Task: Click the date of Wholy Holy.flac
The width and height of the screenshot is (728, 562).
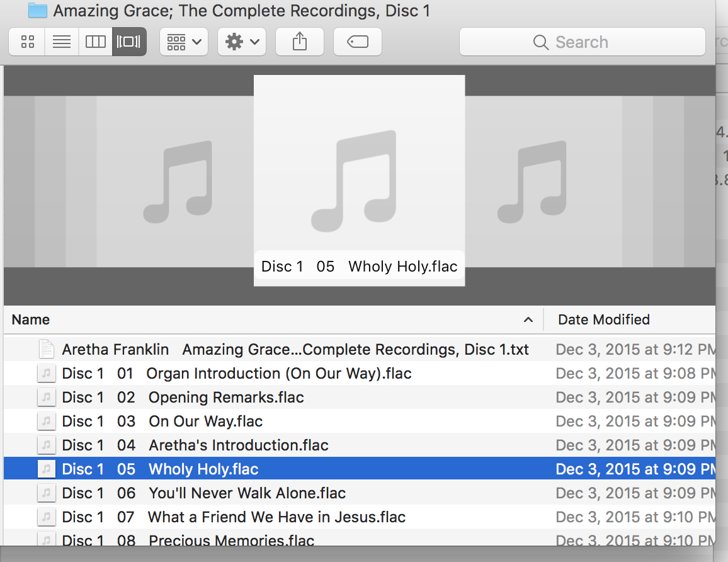Action: (635, 469)
